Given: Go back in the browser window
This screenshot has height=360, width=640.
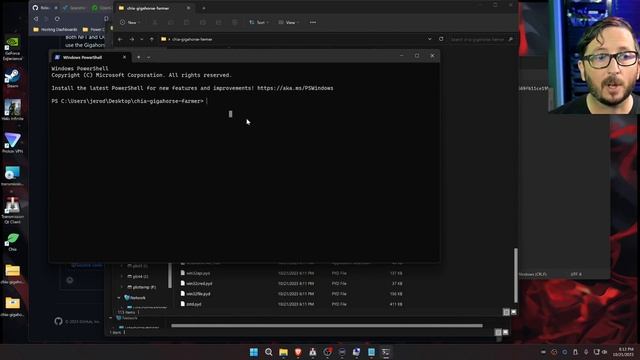Looking at the screenshot, I should (36, 19).
